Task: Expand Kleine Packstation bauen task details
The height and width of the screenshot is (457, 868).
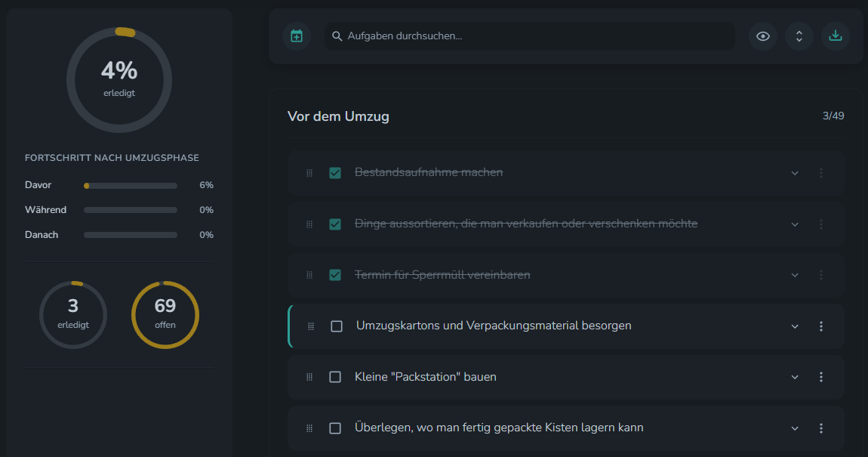Action: click(794, 377)
